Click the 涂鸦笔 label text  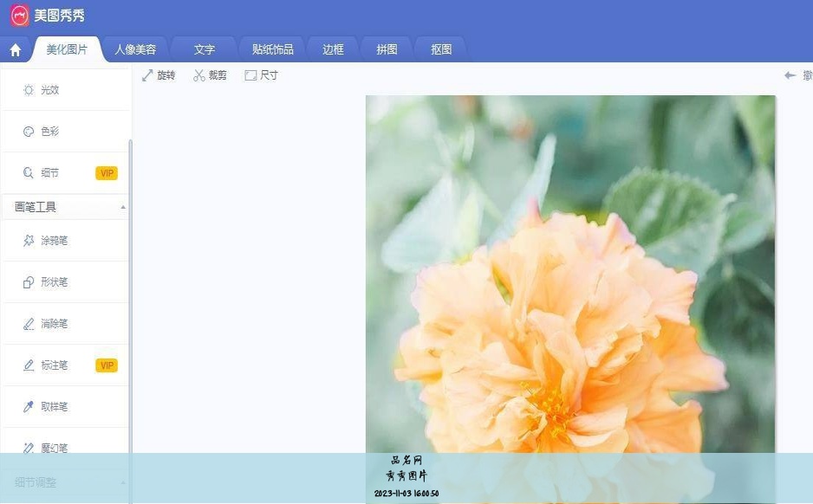[x=55, y=241]
